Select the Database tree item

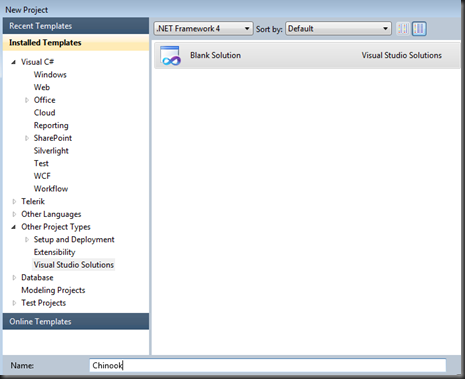(37, 277)
